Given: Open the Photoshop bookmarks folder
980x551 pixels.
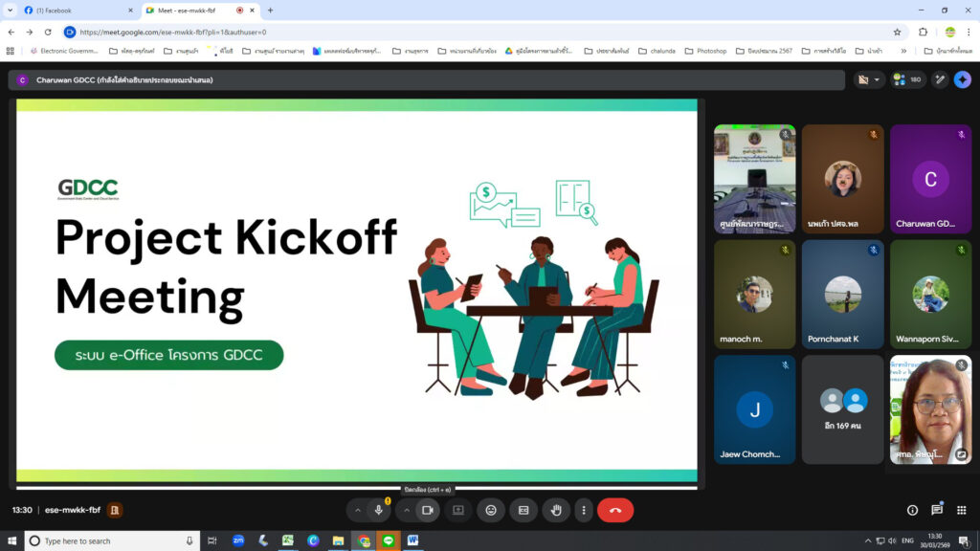Looking at the screenshot, I should pos(705,51).
